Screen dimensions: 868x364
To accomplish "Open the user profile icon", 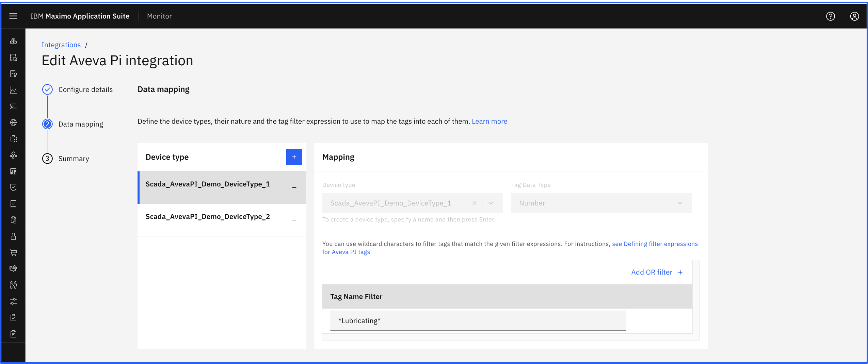I will (854, 16).
